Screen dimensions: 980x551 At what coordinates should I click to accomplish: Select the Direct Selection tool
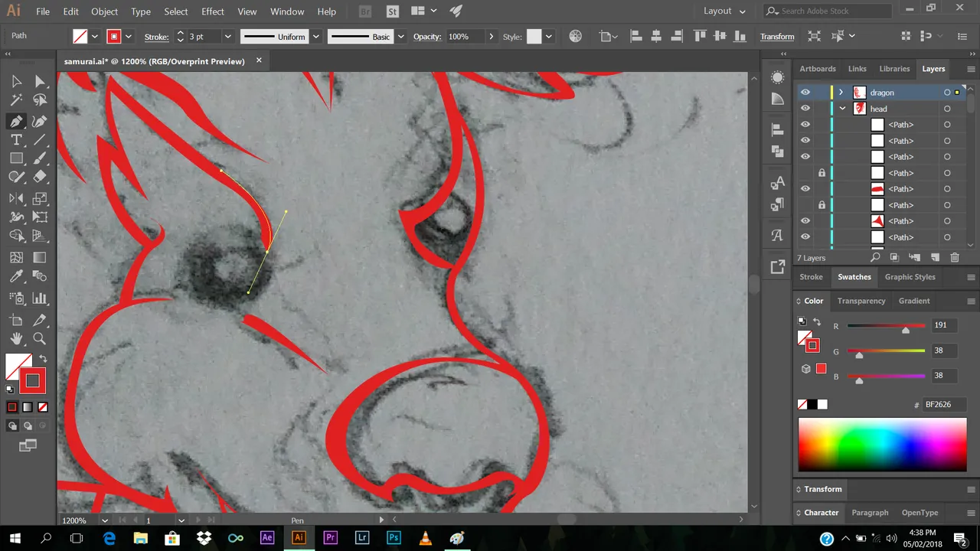40,81
